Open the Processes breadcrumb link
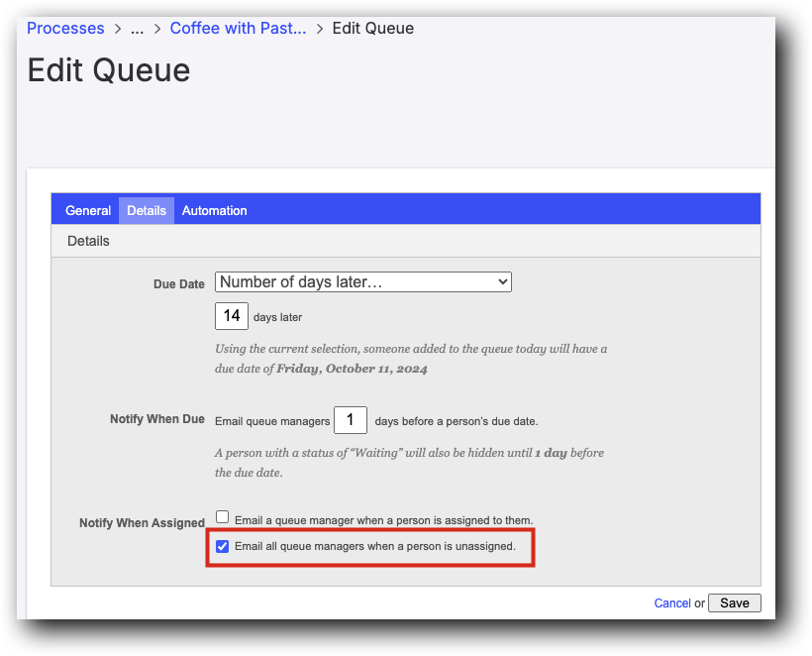The width and height of the screenshot is (812, 656). (x=65, y=28)
